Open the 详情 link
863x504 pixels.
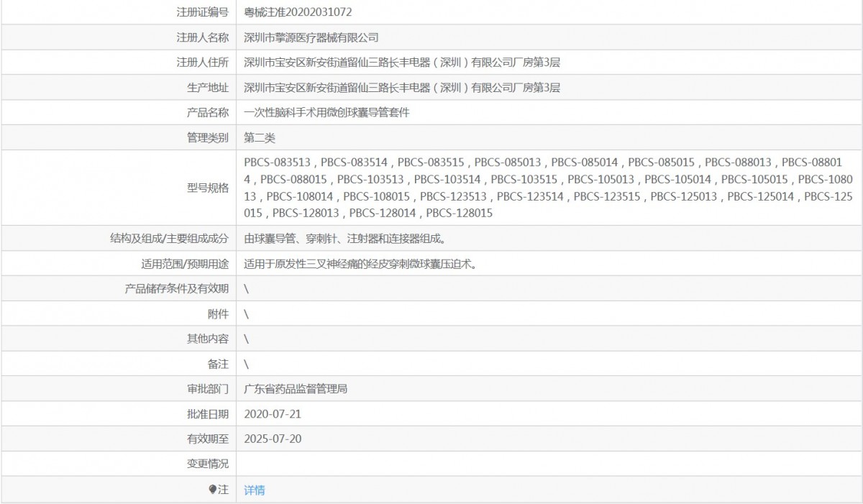pos(255,490)
